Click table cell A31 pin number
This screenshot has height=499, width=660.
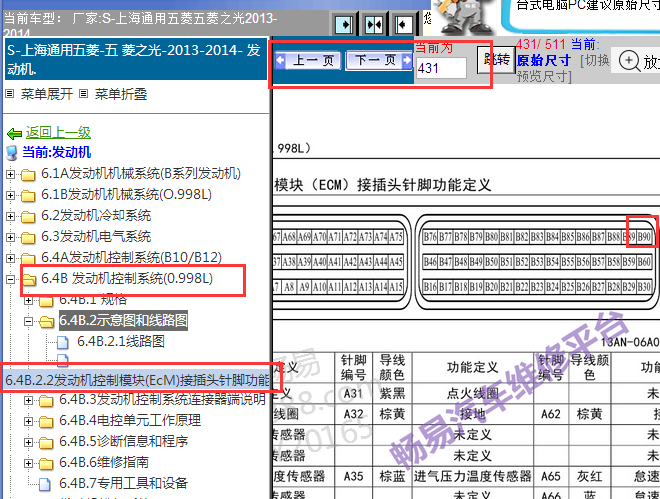click(354, 393)
